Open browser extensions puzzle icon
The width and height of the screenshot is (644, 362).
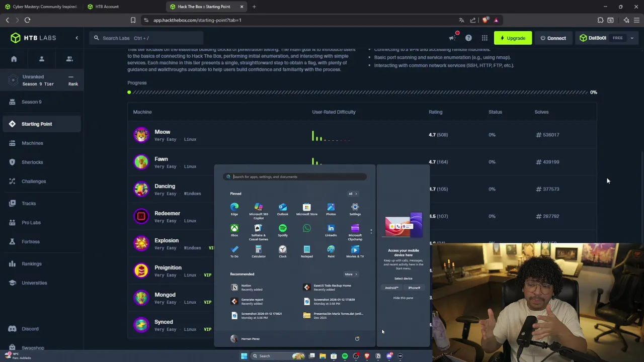(x=600, y=20)
